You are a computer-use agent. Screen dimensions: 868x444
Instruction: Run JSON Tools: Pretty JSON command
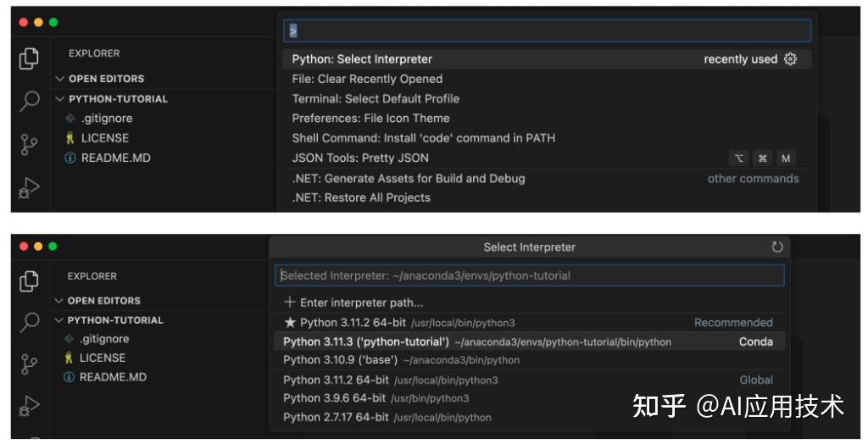(360, 158)
